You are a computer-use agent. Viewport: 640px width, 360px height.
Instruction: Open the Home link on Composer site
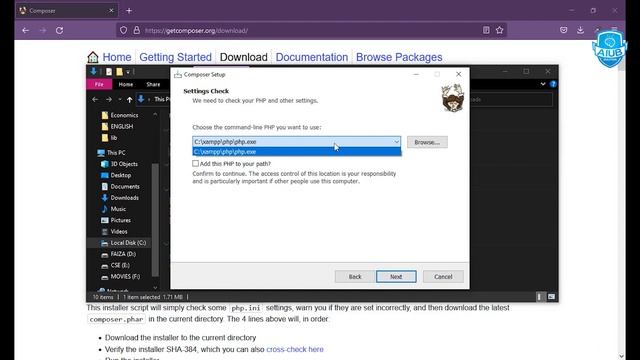(x=117, y=57)
